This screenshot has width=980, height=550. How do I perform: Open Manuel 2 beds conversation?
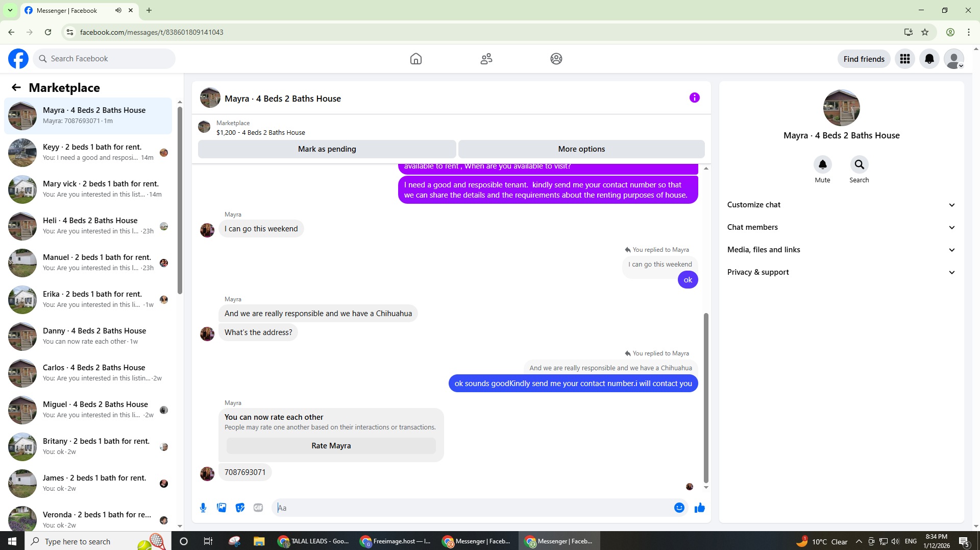[88, 262]
